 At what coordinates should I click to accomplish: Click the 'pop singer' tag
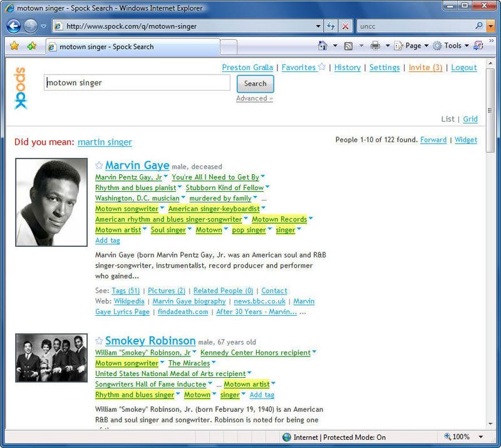[x=249, y=230]
